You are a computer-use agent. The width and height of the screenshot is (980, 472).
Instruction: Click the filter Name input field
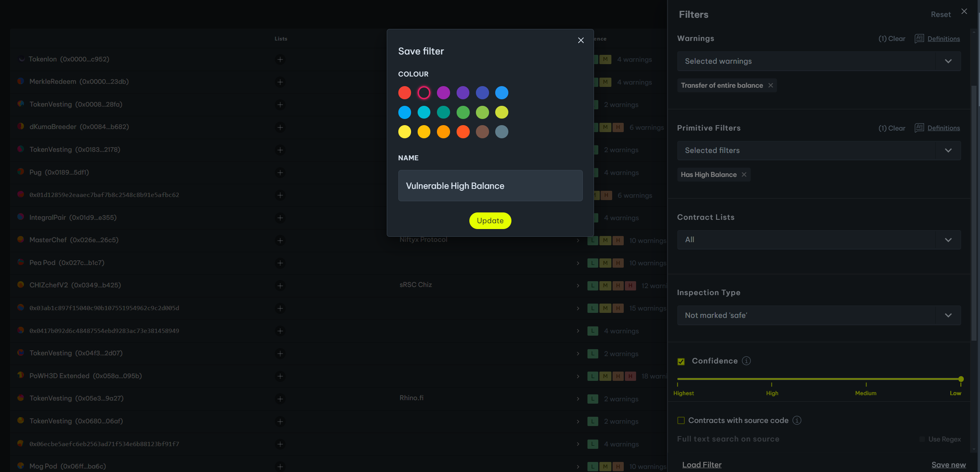pyautogui.click(x=490, y=186)
